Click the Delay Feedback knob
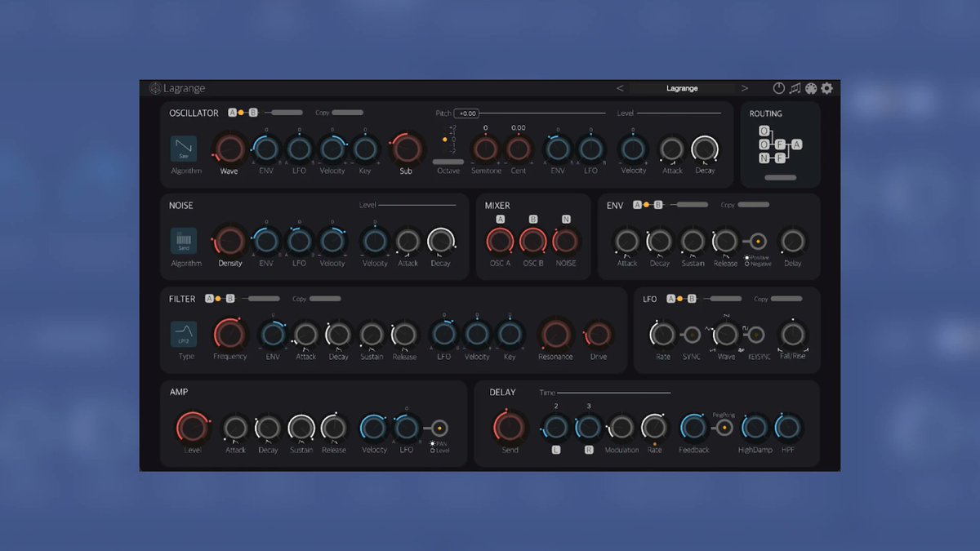Viewport: 980px width, 551px height. (x=693, y=428)
